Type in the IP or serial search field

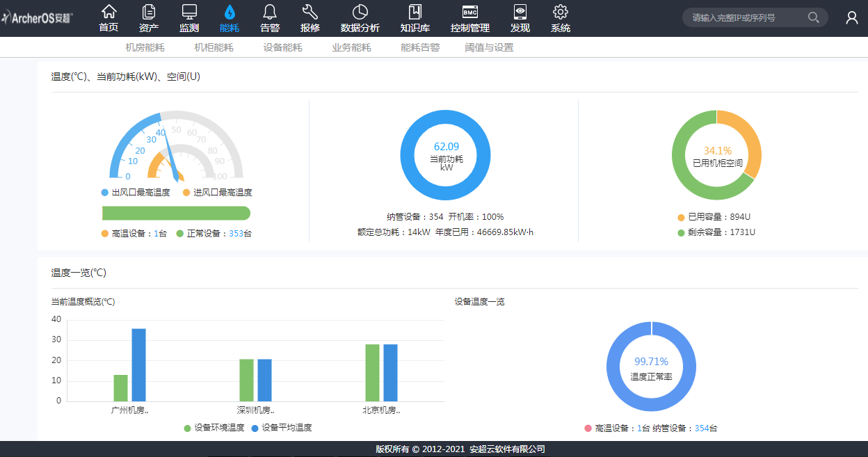pyautogui.click(x=744, y=17)
